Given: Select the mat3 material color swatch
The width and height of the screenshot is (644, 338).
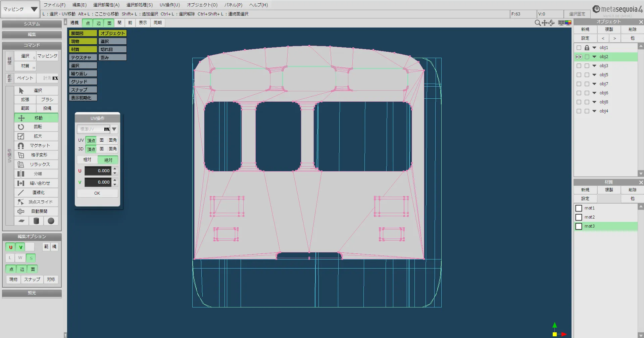Looking at the screenshot, I should coord(579,226).
